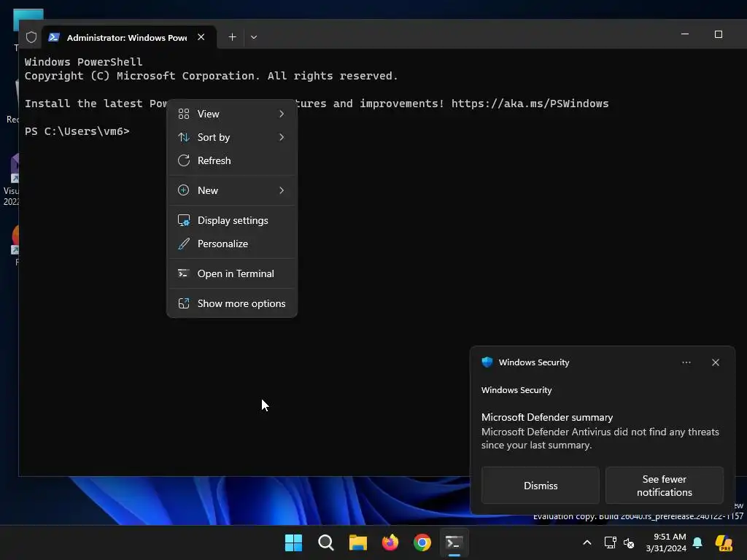Open the notification bell icon
Viewport: 747px width, 560px height.
[697, 542]
